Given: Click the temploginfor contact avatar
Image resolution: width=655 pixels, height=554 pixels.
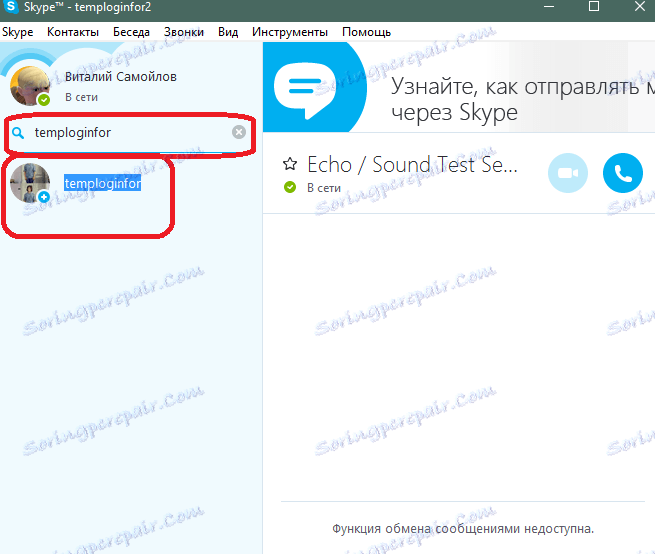Looking at the screenshot, I should pyautogui.click(x=30, y=183).
